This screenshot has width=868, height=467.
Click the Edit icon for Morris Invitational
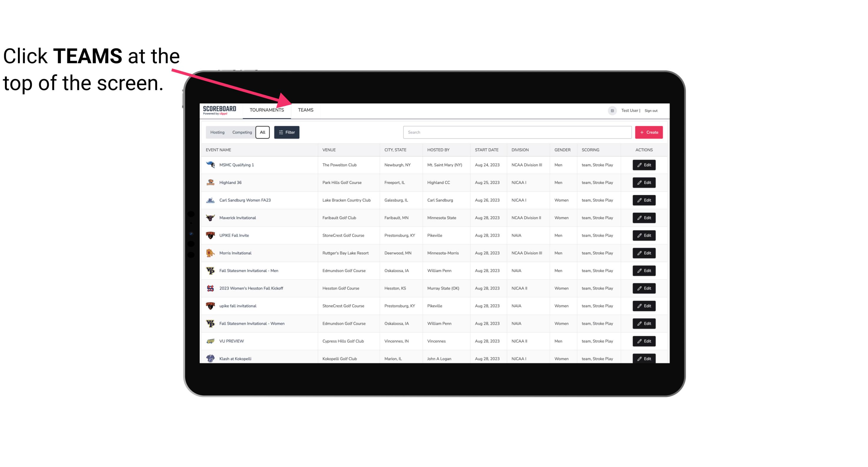click(644, 253)
